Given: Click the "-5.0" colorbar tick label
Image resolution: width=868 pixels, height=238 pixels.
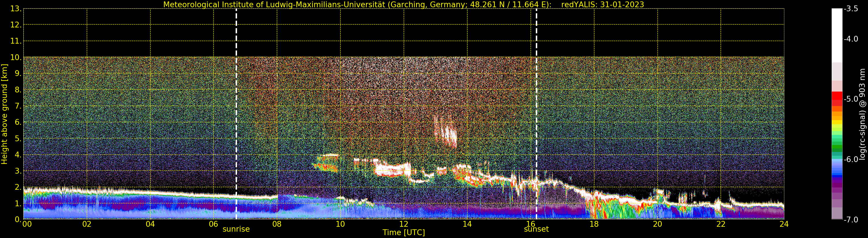Looking at the screenshot, I should click(x=851, y=99).
